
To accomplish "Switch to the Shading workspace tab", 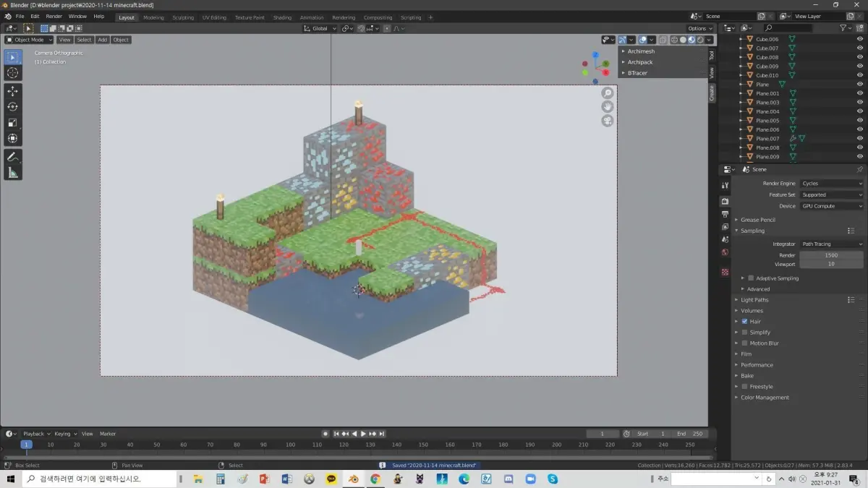I will [282, 17].
